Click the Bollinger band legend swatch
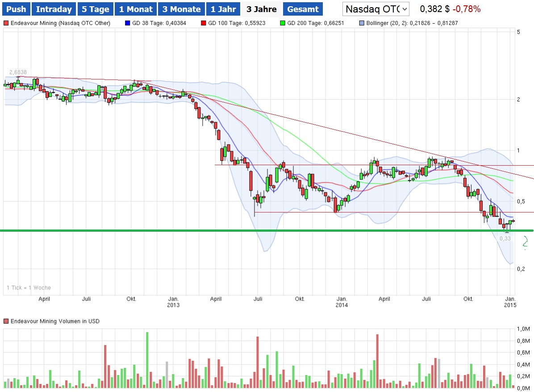 pyautogui.click(x=362, y=23)
